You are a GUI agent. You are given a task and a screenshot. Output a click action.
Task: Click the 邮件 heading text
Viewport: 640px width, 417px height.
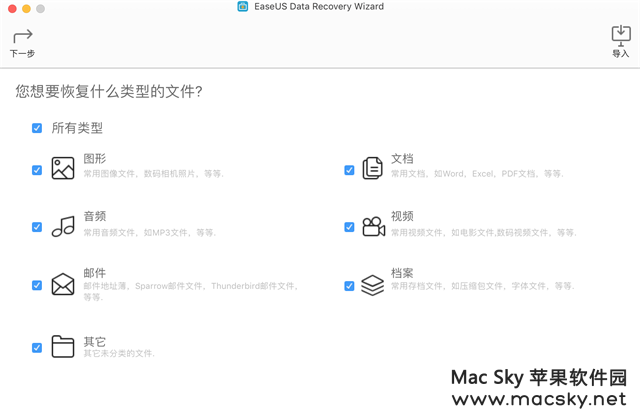tap(95, 273)
